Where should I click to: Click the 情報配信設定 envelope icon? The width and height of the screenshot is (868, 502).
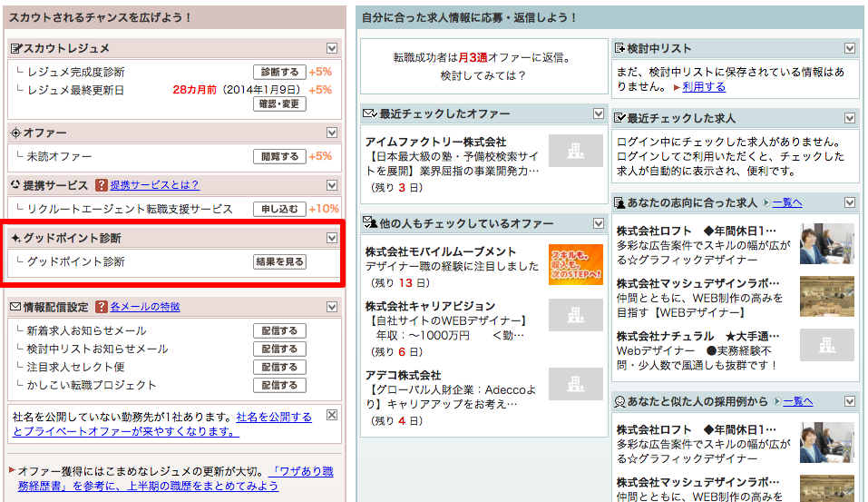tap(15, 307)
